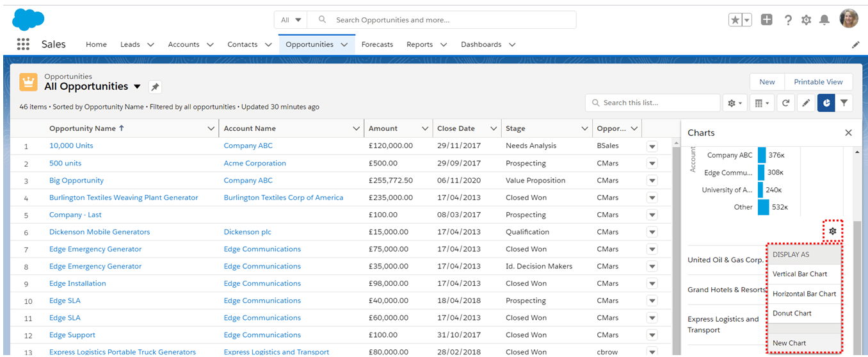
Task: Open the Reports tab
Action: click(419, 44)
